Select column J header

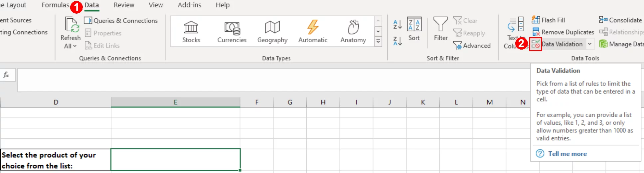pyautogui.click(x=390, y=102)
